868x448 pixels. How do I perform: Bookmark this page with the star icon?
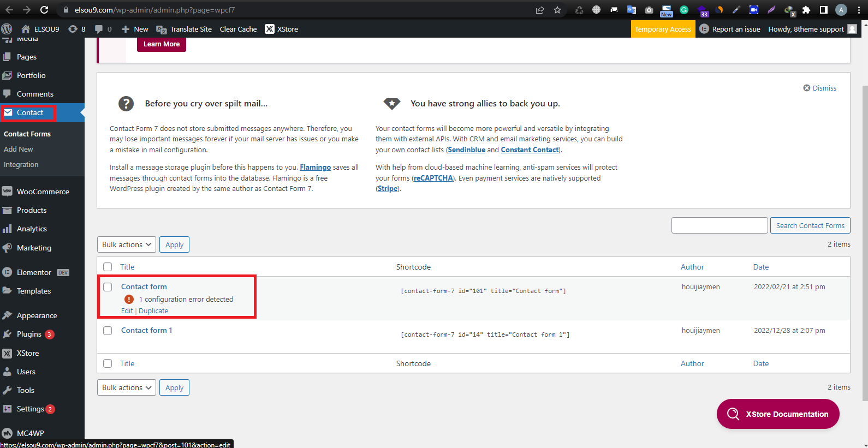557,10
